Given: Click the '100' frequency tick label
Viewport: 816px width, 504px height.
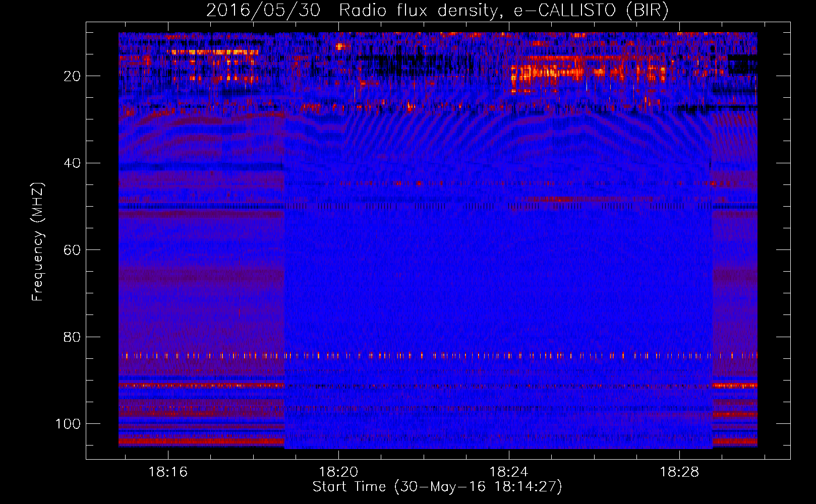Looking at the screenshot, I should click(68, 424).
